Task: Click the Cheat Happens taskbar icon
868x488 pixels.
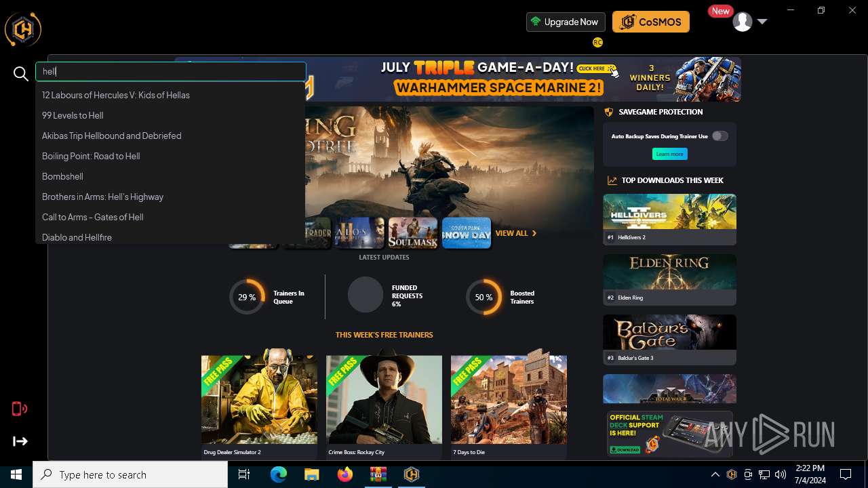Action: click(411, 474)
